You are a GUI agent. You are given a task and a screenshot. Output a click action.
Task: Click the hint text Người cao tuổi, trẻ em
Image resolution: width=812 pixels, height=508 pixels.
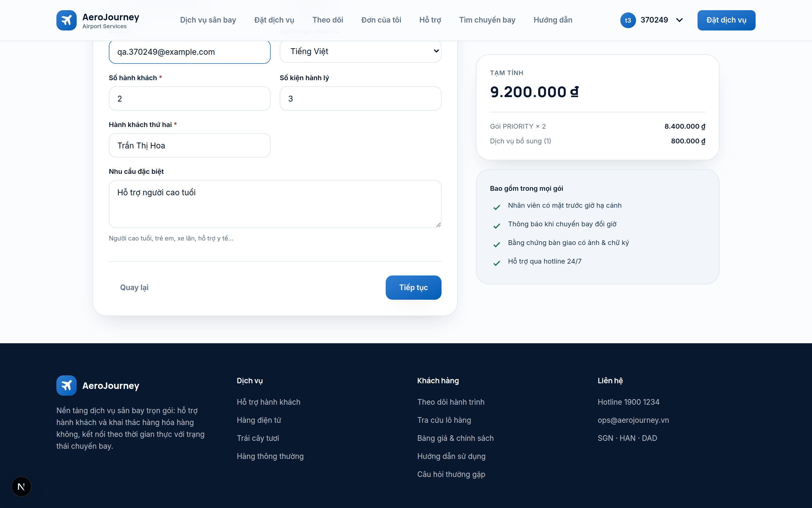coord(171,238)
